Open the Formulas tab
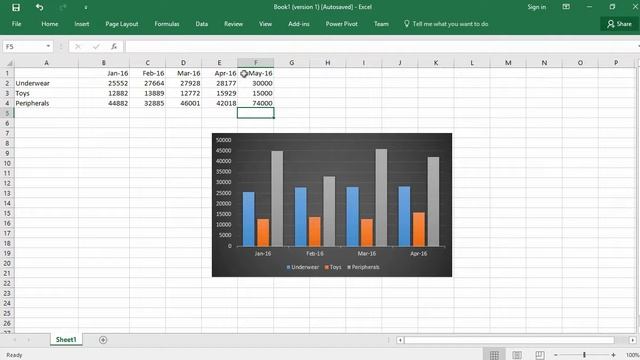The width and height of the screenshot is (640, 360). tap(167, 24)
